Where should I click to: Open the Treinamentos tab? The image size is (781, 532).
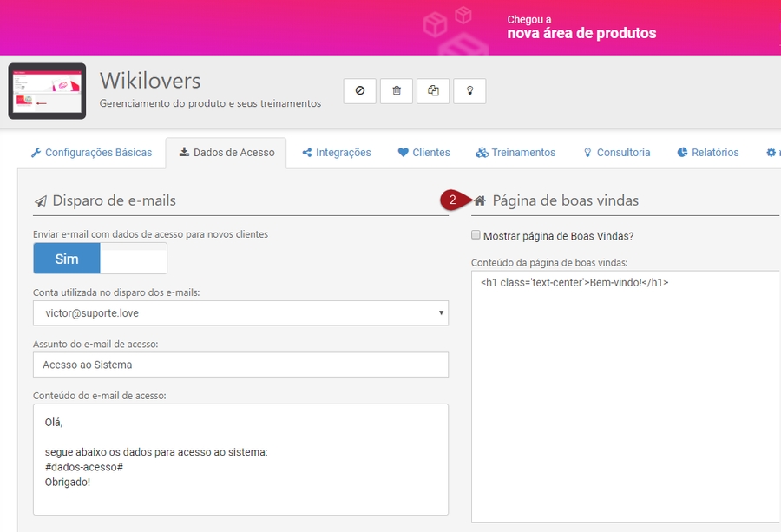(515, 153)
